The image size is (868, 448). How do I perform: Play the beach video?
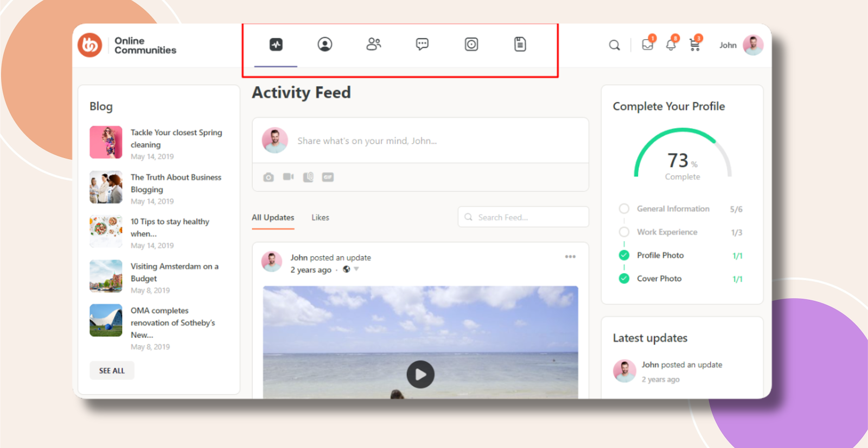tap(420, 375)
